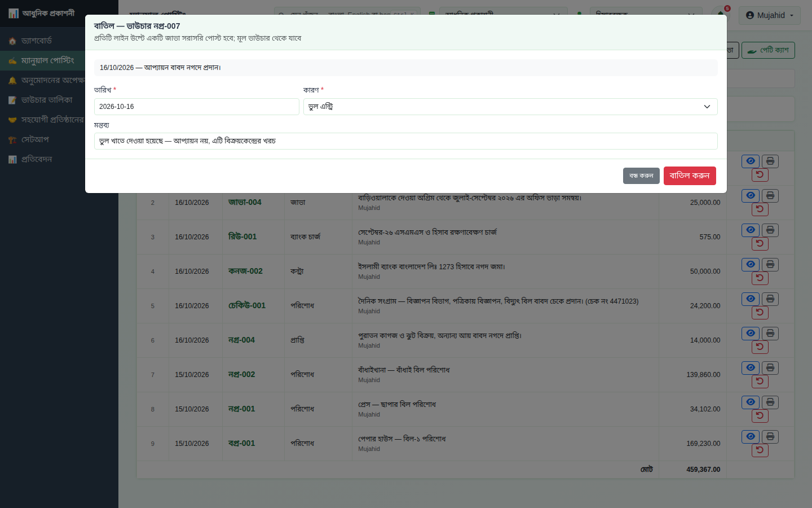View voucher জাভা-004 with eye icon
Viewport: 812px width, 508px height.
[751, 195]
